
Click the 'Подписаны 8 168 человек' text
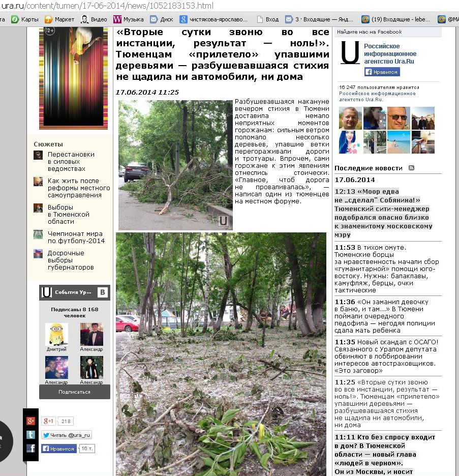coord(75,312)
